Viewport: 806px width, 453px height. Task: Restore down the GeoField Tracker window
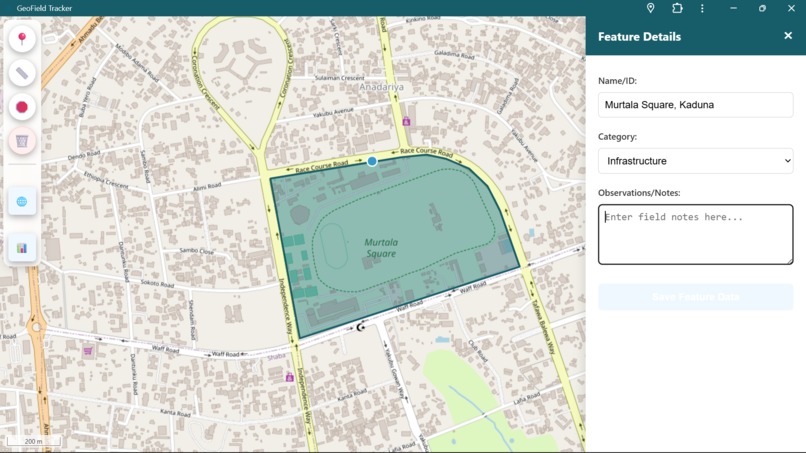point(762,8)
